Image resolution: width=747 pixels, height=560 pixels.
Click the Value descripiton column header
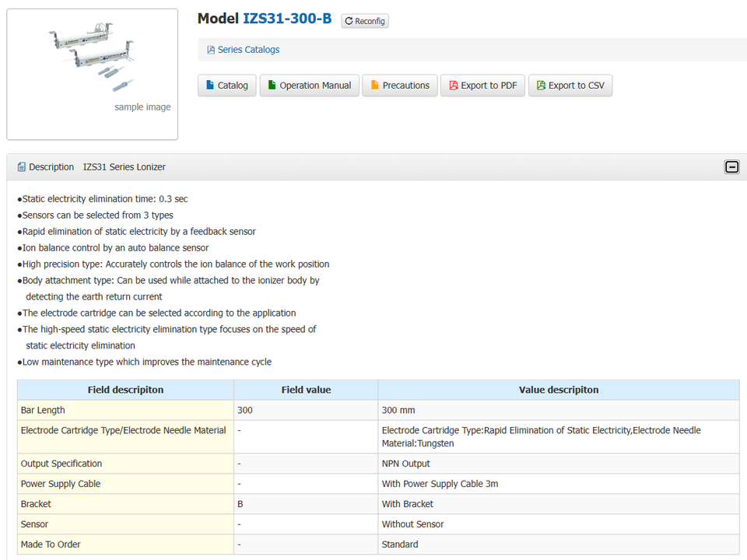click(x=558, y=390)
